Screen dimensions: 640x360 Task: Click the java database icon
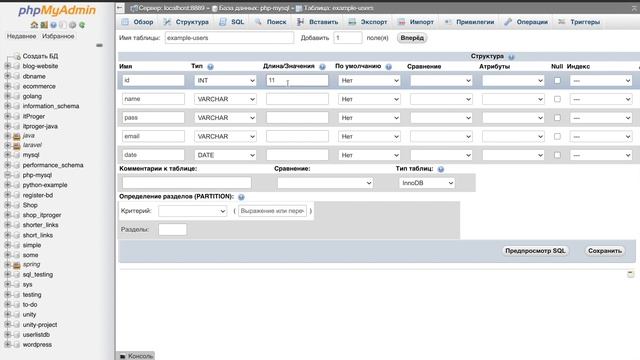(x=17, y=136)
